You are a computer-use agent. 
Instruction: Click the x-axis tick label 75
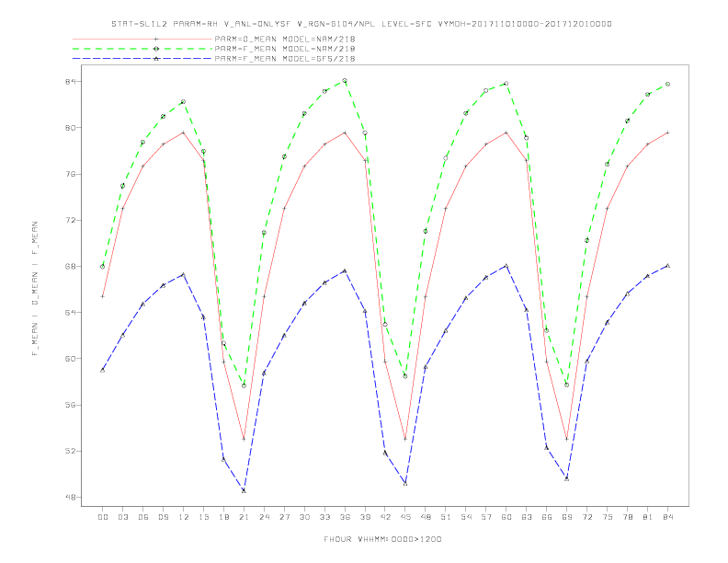(608, 517)
